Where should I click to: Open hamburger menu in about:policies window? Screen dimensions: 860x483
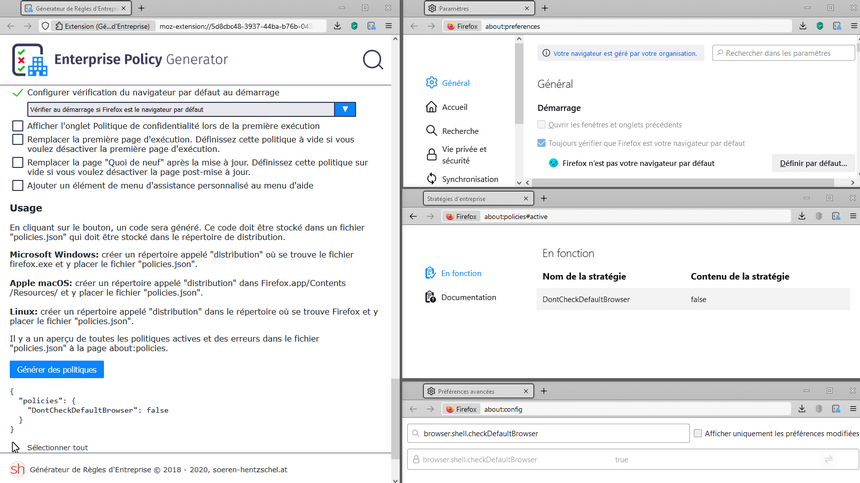853,216
